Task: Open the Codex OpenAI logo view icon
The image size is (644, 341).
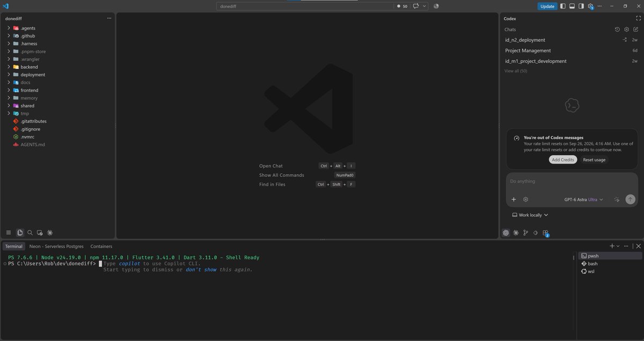Action: coord(506,233)
